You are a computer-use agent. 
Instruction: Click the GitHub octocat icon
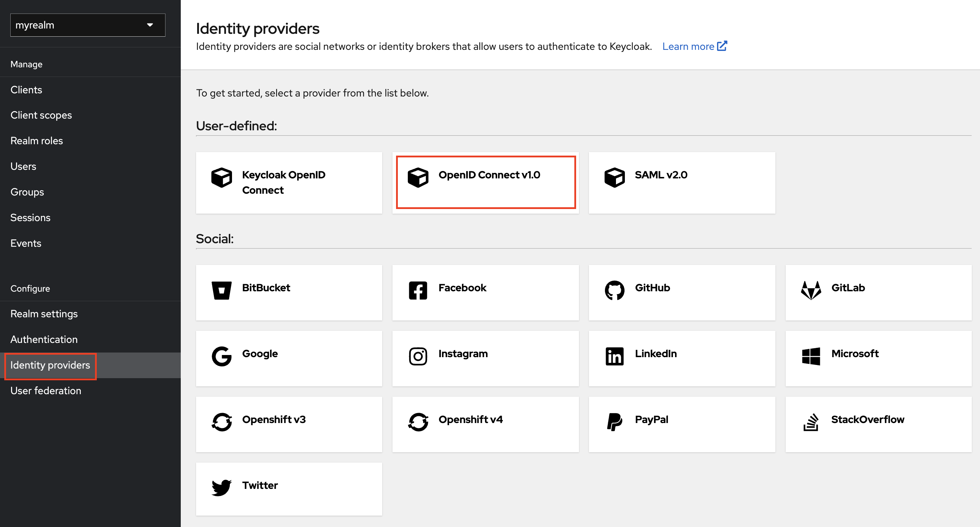(x=615, y=291)
